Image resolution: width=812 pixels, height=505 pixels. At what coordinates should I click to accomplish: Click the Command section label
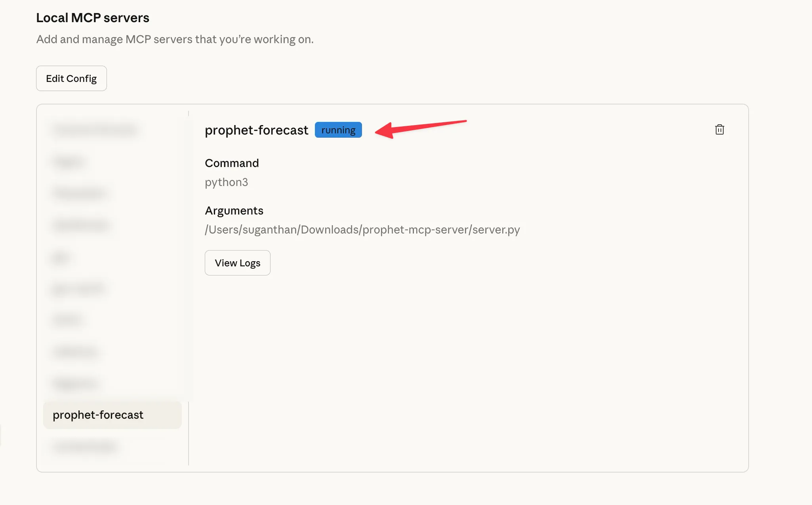(232, 163)
